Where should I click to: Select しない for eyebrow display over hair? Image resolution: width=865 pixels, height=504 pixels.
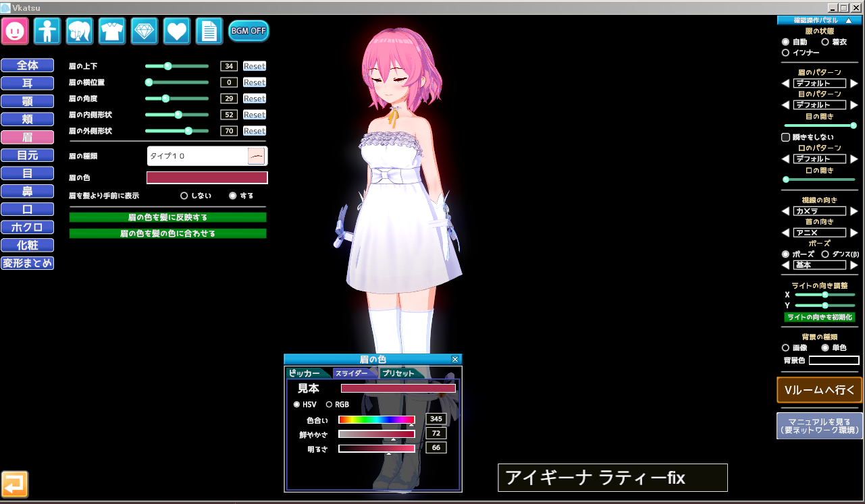[x=184, y=196]
